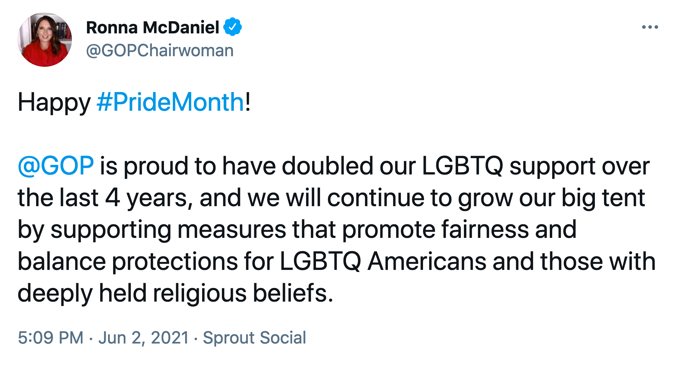Follow the #PrideMonth hashtag link
The height and width of the screenshot is (366, 679).
pyautogui.click(x=170, y=102)
